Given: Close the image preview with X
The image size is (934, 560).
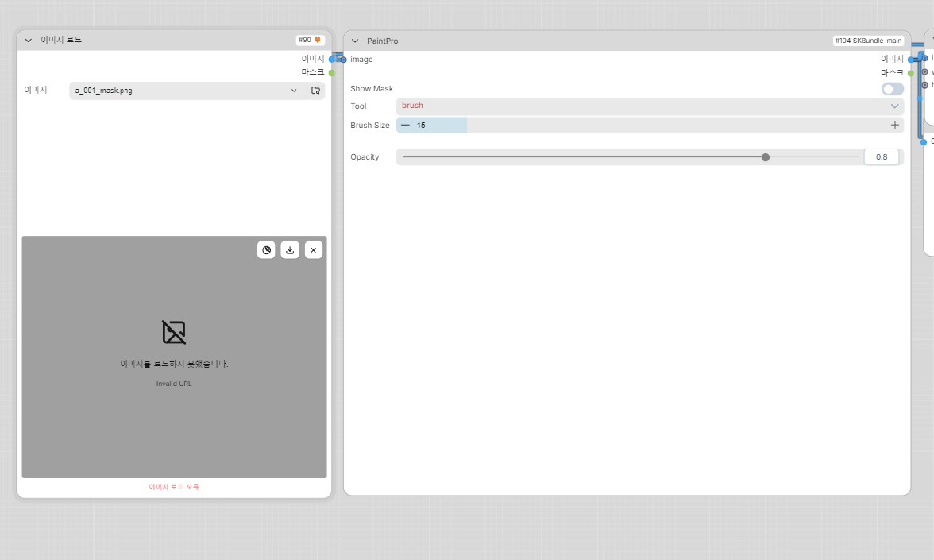Looking at the screenshot, I should point(313,250).
